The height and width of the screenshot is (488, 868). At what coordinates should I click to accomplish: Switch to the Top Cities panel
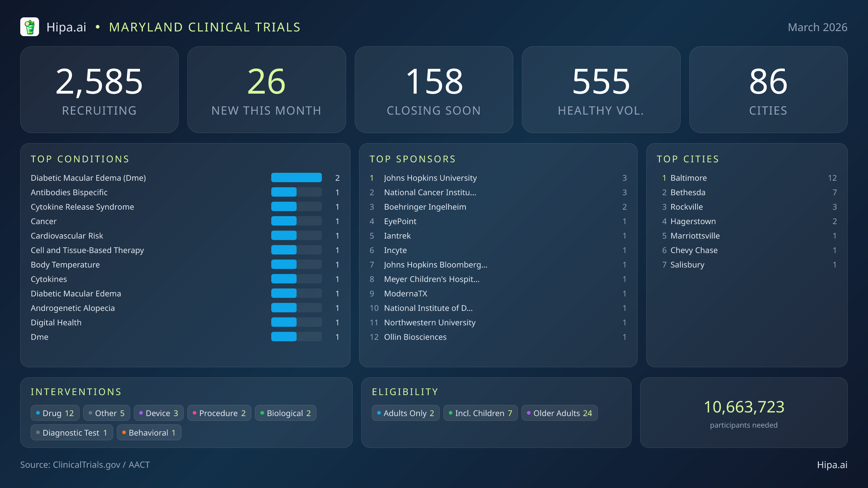[688, 159]
